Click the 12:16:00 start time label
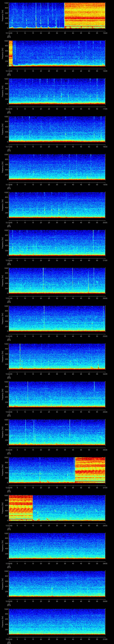Viewport: 114px width, 644px height. tap(9, 109)
